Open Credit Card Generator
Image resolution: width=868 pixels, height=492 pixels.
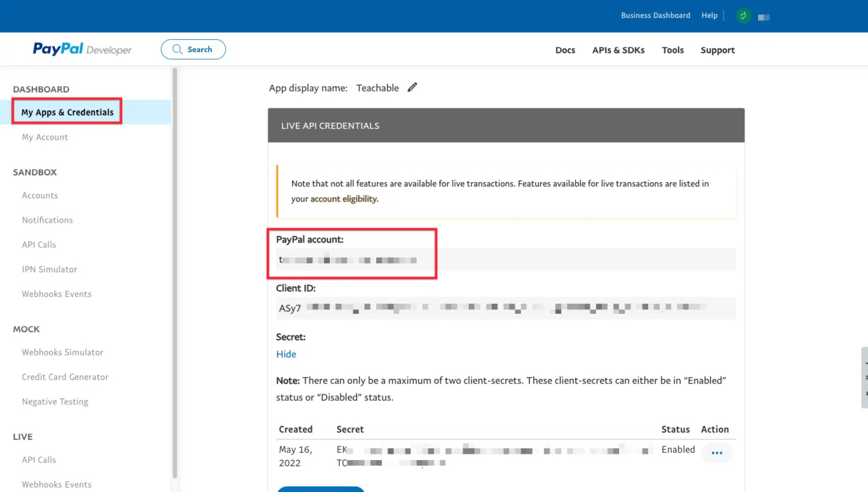pos(65,377)
